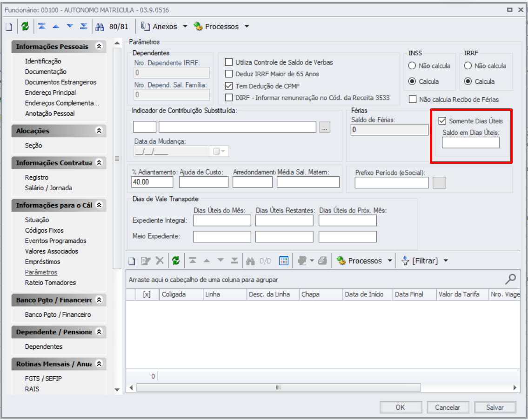Open top Processos dropdown arrow
528x420 pixels.
(x=247, y=26)
